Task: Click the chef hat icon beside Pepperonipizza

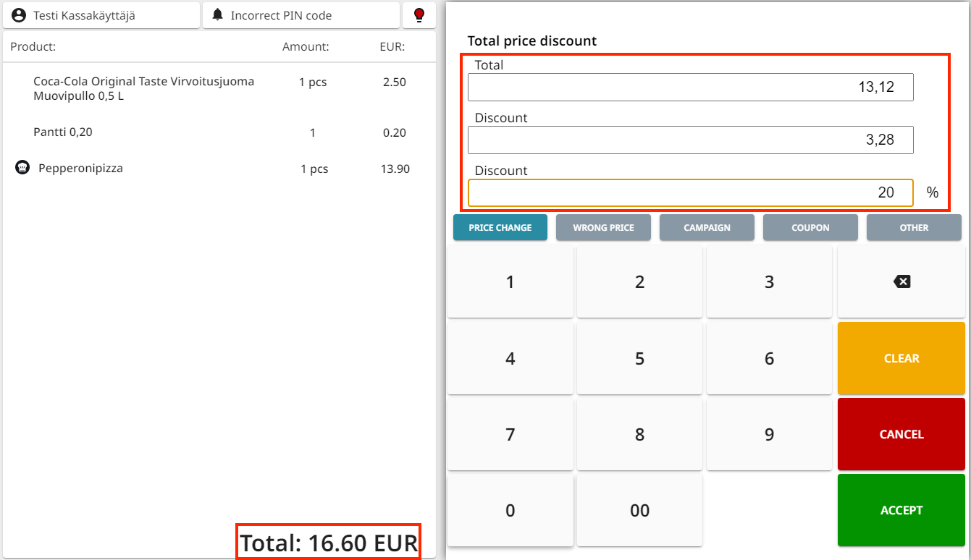Action: coord(22,168)
